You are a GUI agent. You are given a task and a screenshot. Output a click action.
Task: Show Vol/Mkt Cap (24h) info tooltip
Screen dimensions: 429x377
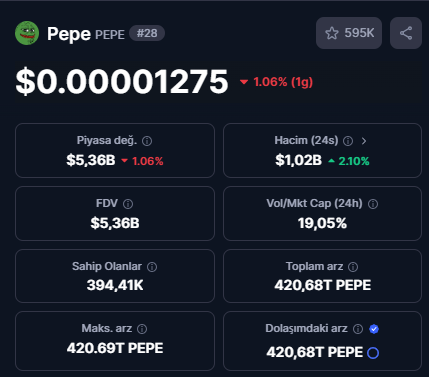tap(373, 204)
